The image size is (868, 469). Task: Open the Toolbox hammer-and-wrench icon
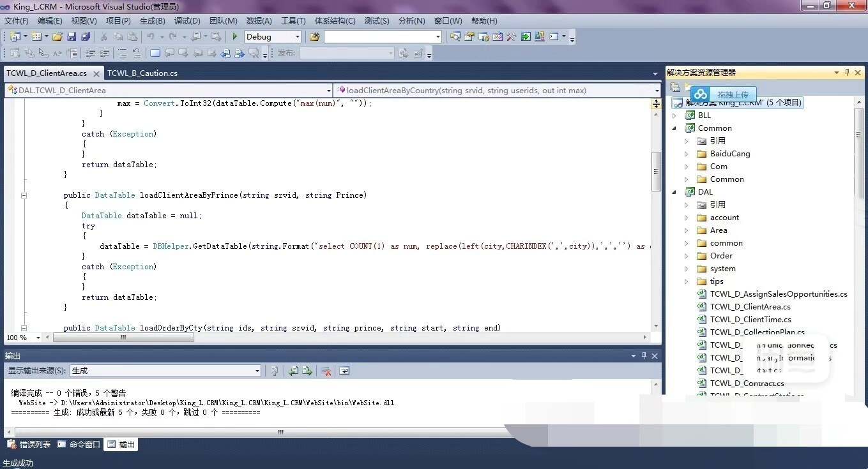[512, 37]
